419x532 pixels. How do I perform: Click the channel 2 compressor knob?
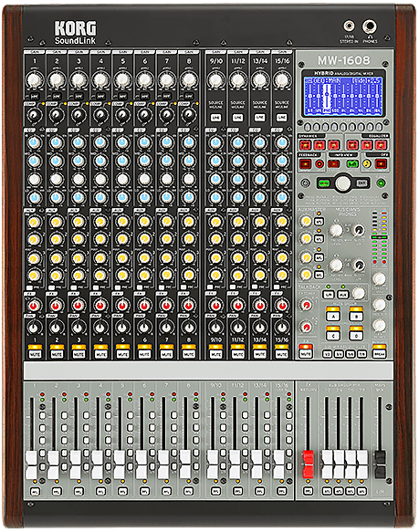pyautogui.click(x=57, y=115)
